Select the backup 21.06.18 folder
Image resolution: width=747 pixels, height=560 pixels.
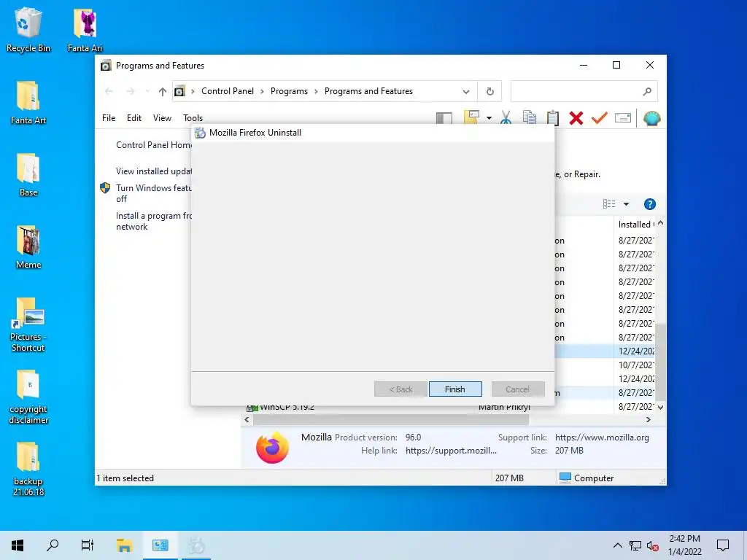point(28,470)
